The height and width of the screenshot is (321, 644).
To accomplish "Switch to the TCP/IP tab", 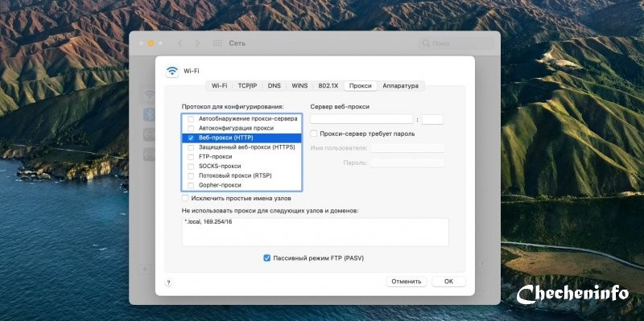I will point(247,86).
